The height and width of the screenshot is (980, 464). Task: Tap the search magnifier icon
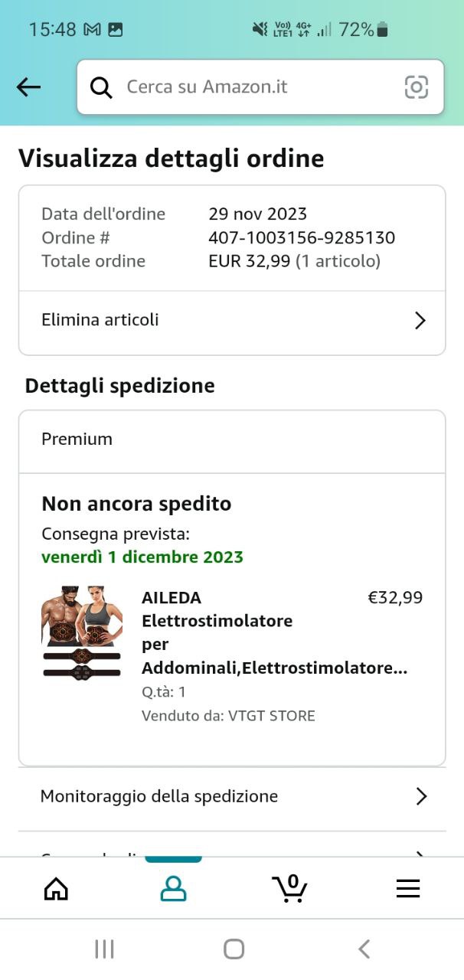point(101,87)
